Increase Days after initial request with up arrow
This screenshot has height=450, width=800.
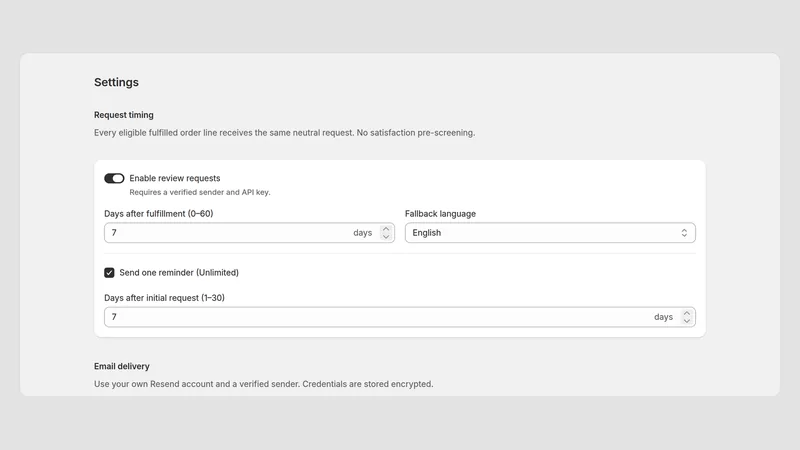687,313
